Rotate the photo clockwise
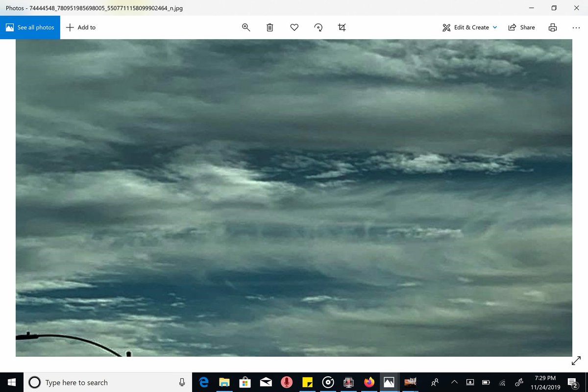 pos(318,27)
